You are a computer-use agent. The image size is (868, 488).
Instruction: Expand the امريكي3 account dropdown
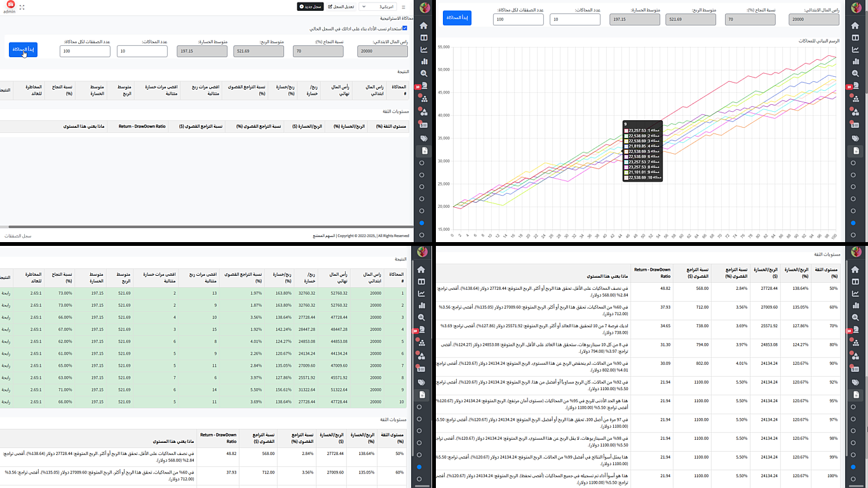click(377, 7)
